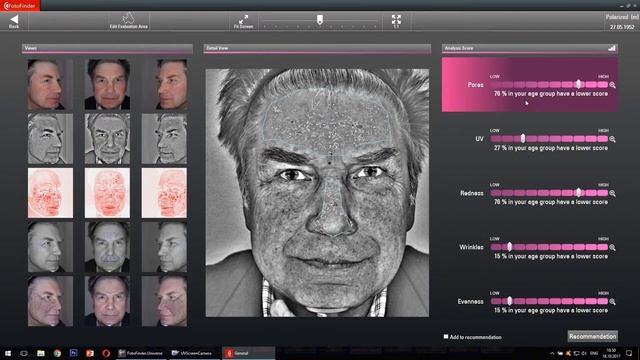
Task: Open the bottom-row right-profile thumbnail
Action: (x=164, y=301)
